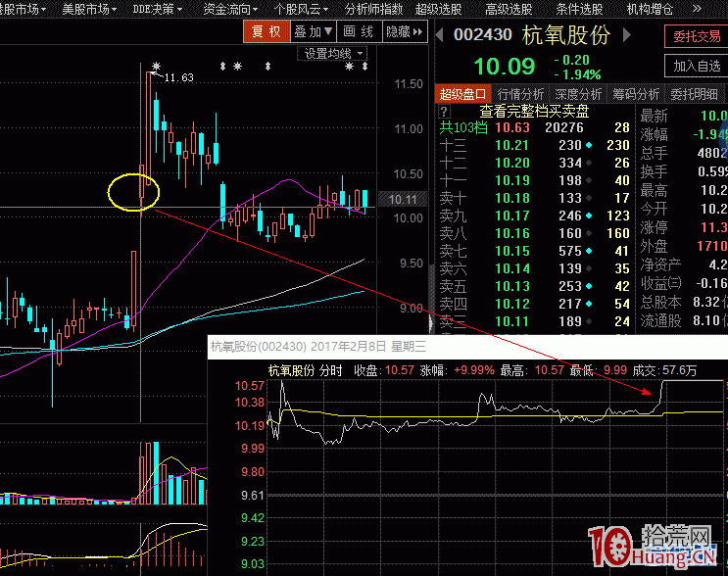The height and width of the screenshot is (576, 728).
Task: Click sell level row priced 10.20
Action: [534, 163]
